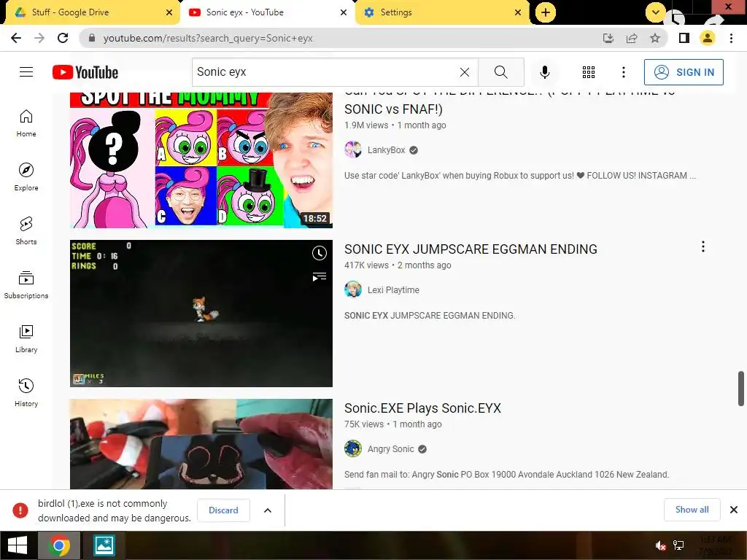The image size is (747, 560).
Task: Click the page vertical scrollbar thumb
Action: 741,389
